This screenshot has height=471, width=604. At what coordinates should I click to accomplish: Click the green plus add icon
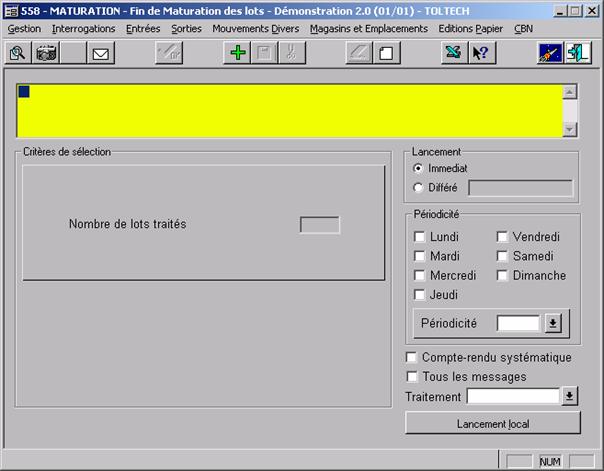[237, 53]
